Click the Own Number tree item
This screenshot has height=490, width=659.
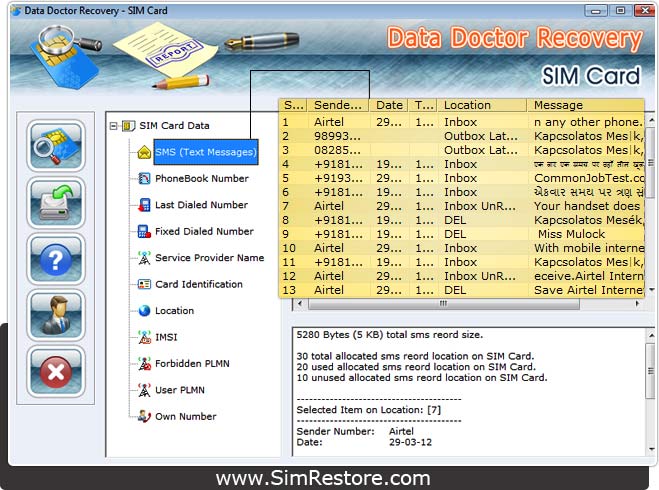pos(185,417)
